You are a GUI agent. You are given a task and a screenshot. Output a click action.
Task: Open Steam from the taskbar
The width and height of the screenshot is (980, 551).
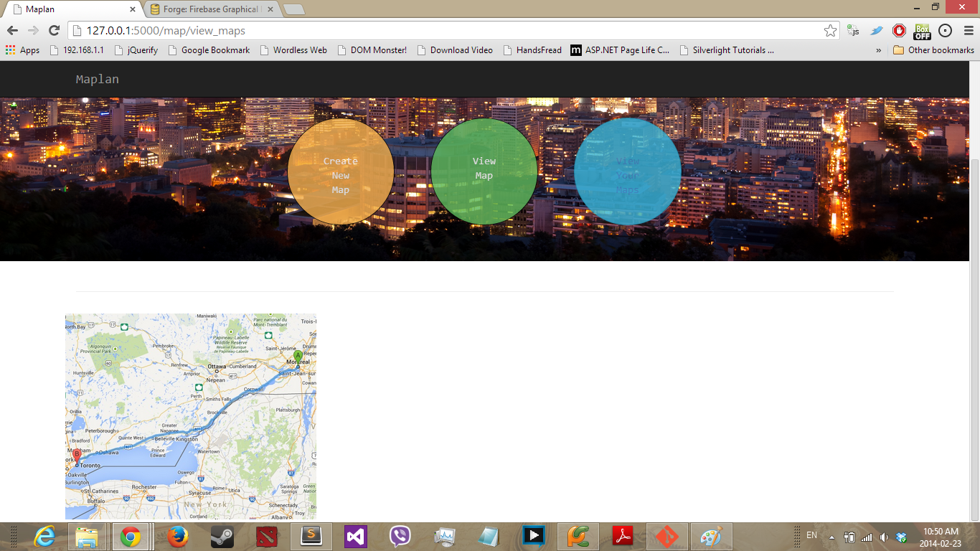tap(222, 537)
